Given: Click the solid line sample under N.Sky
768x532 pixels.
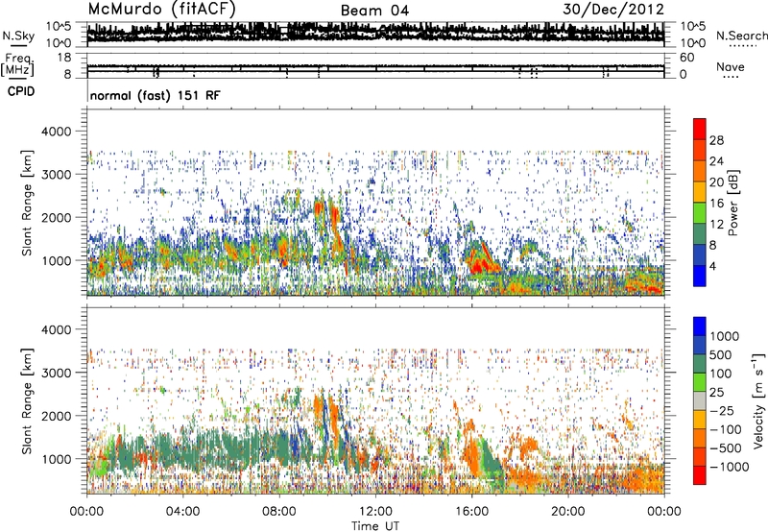Looking at the screenshot, I should pos(18,45).
